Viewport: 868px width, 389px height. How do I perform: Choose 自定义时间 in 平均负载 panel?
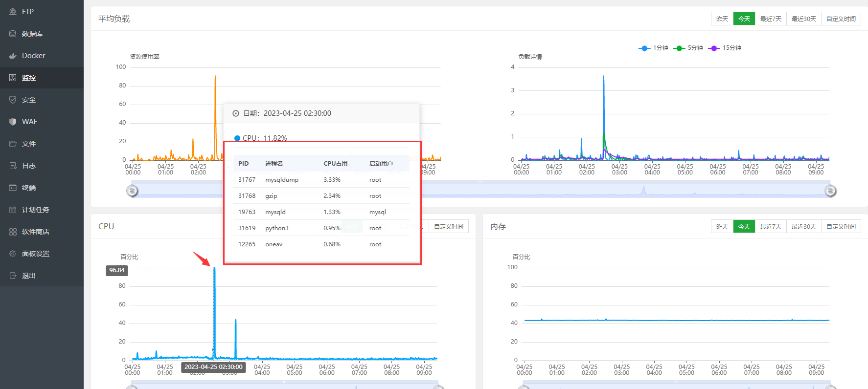(841, 19)
